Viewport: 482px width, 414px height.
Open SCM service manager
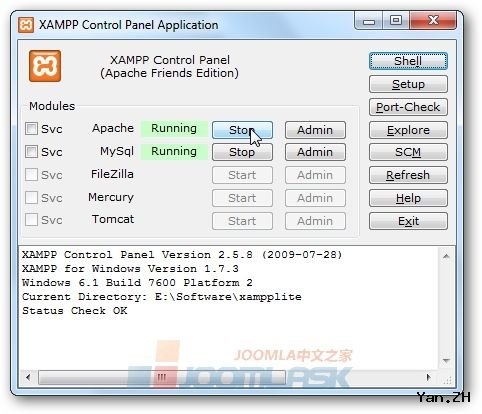[408, 152]
